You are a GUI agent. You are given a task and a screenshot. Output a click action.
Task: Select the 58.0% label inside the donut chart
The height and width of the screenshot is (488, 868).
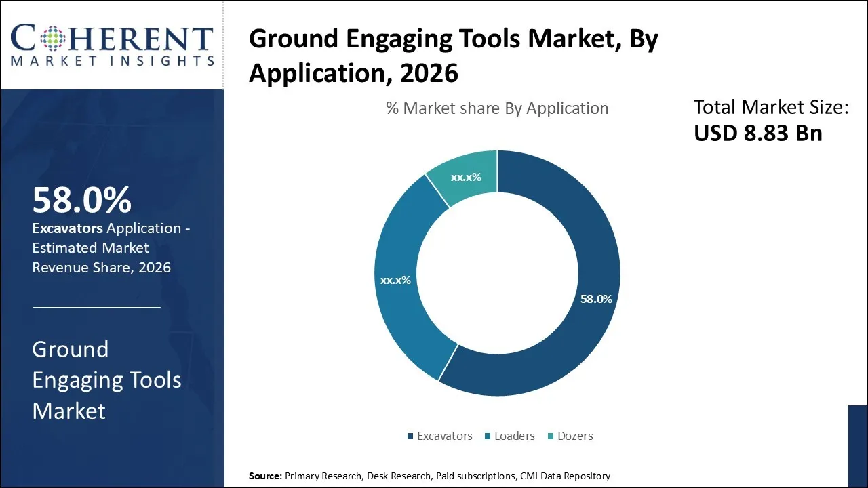coord(596,298)
